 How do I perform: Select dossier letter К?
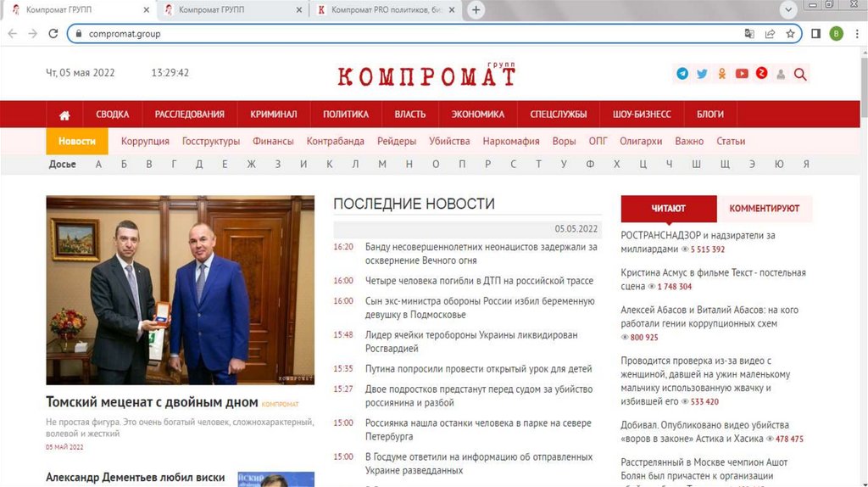(x=330, y=164)
